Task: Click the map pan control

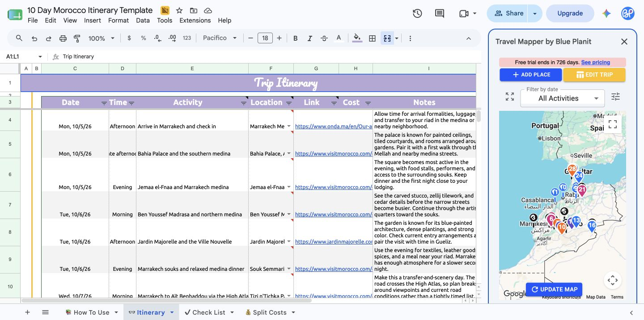Action: coord(613,281)
